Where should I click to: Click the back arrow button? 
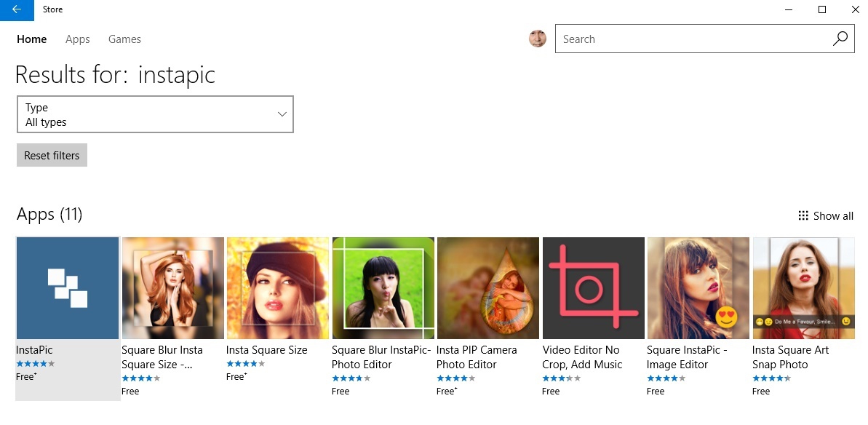click(17, 9)
